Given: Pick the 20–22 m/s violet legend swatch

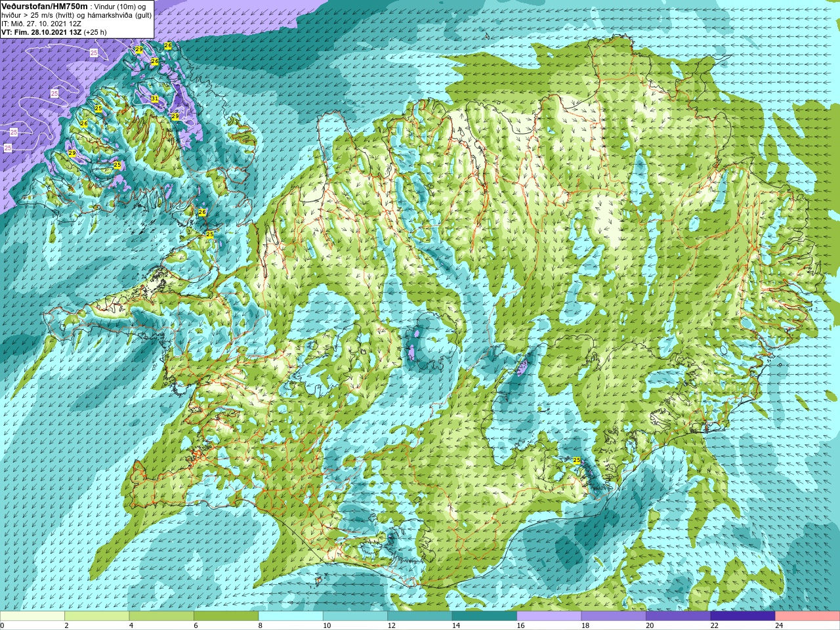Looking at the screenshot, I should point(679,616).
